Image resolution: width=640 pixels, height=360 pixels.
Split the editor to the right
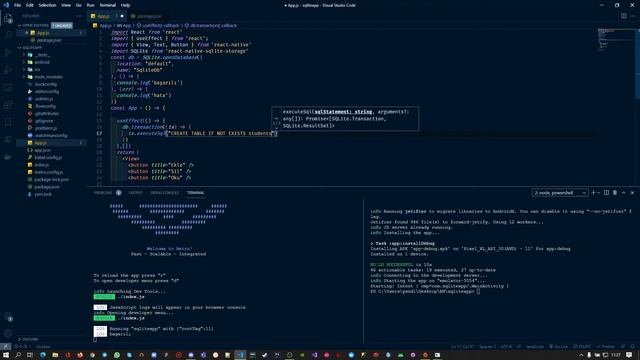pyautogui.click(x=624, y=16)
